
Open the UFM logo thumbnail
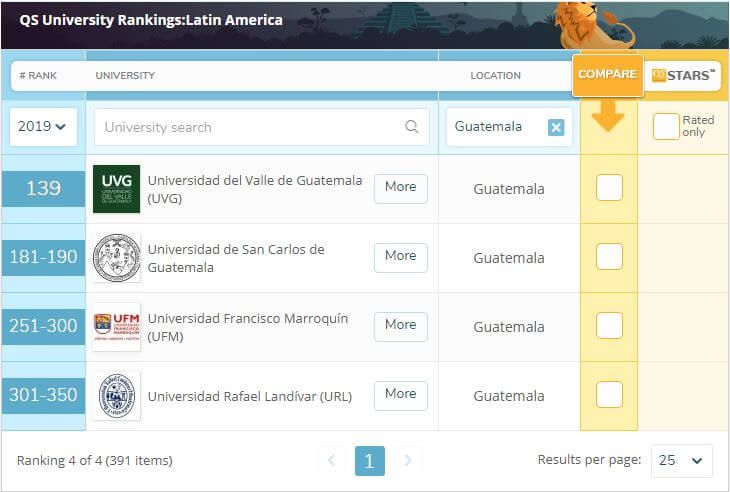(x=116, y=327)
